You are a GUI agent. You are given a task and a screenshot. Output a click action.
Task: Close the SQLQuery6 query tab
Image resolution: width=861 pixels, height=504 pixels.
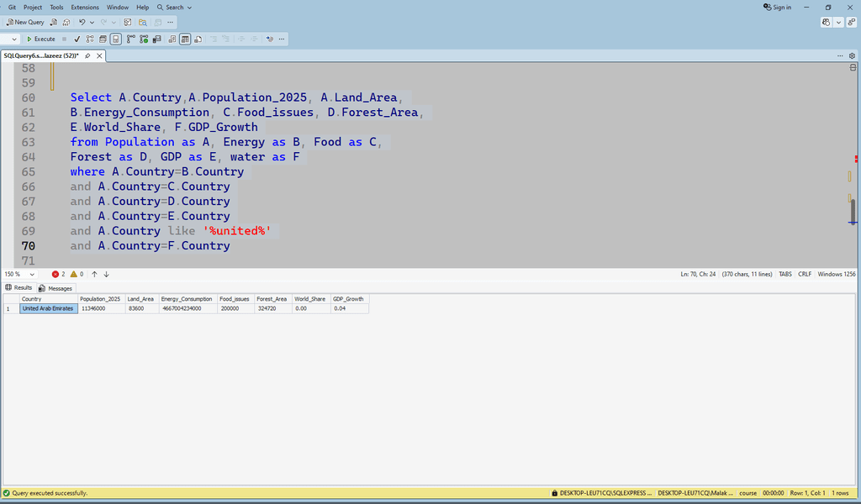98,55
